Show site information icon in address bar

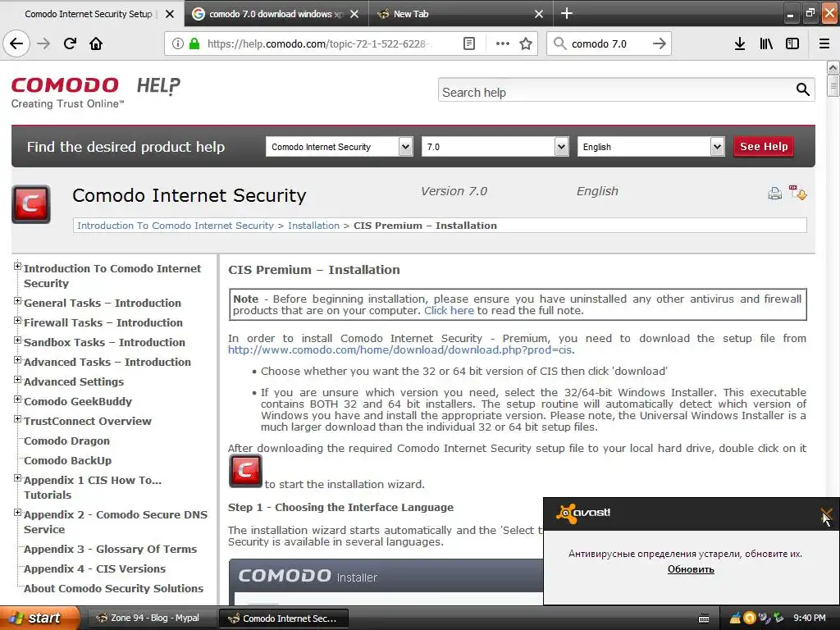point(177,43)
